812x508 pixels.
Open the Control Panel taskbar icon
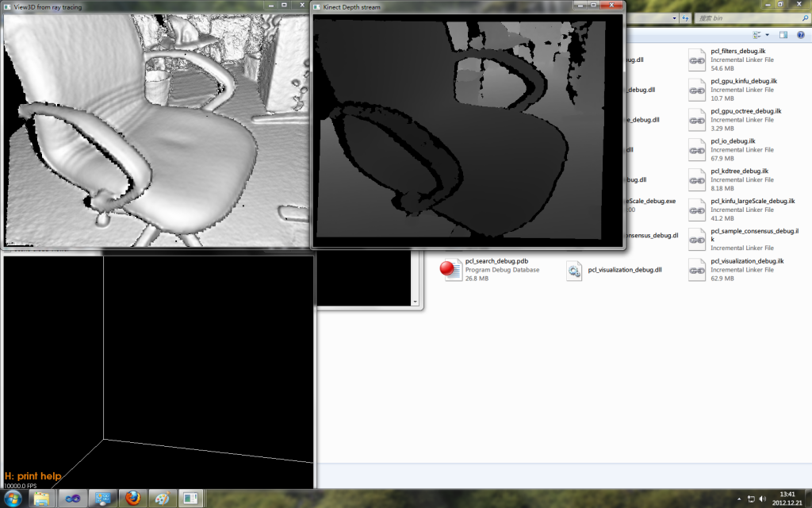(x=102, y=498)
